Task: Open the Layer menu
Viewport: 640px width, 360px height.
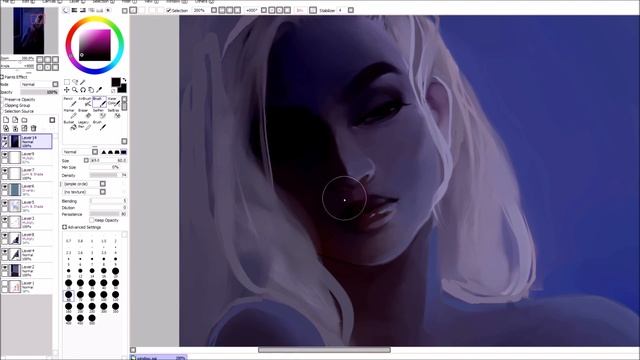Action: [76, 2]
